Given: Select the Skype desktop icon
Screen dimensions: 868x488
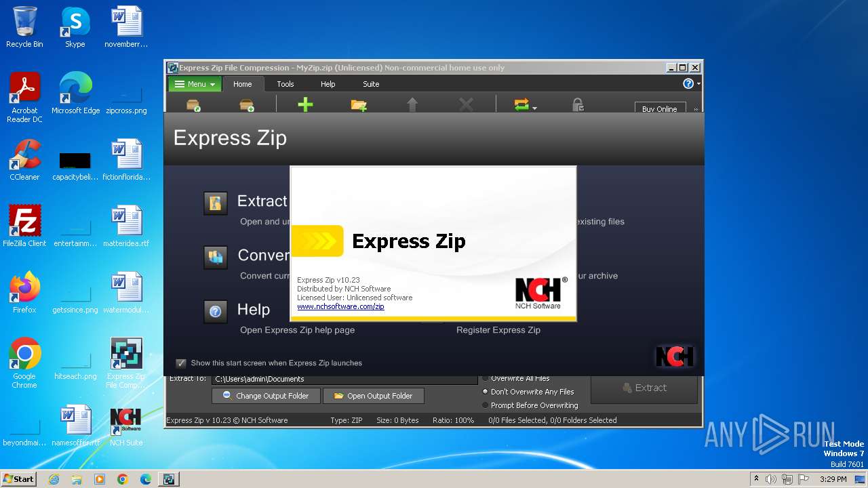Looking at the screenshot, I should 75,27.
